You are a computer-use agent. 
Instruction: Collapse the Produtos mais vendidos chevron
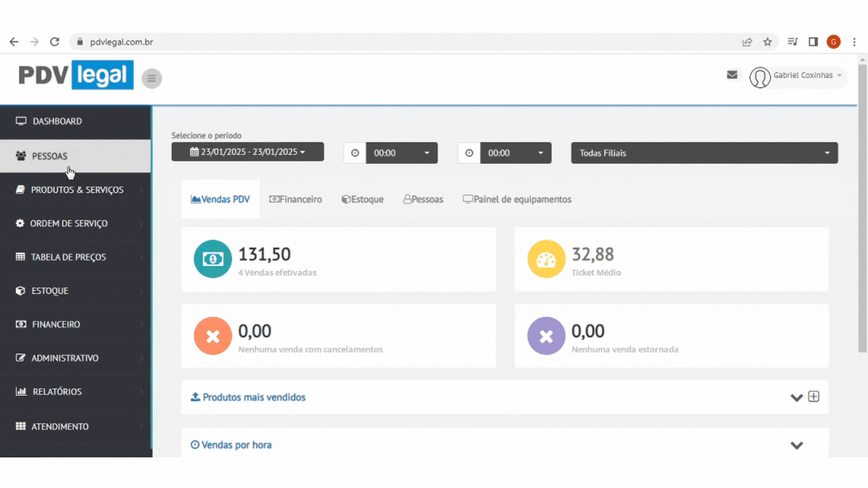point(796,398)
